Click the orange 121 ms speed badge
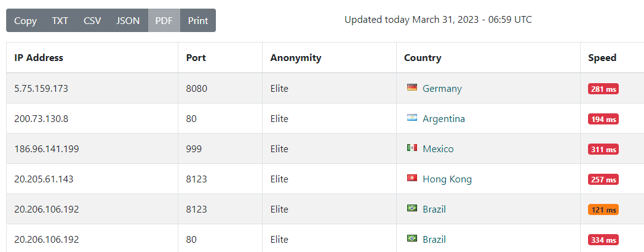This screenshot has width=644, height=252. pos(603,209)
